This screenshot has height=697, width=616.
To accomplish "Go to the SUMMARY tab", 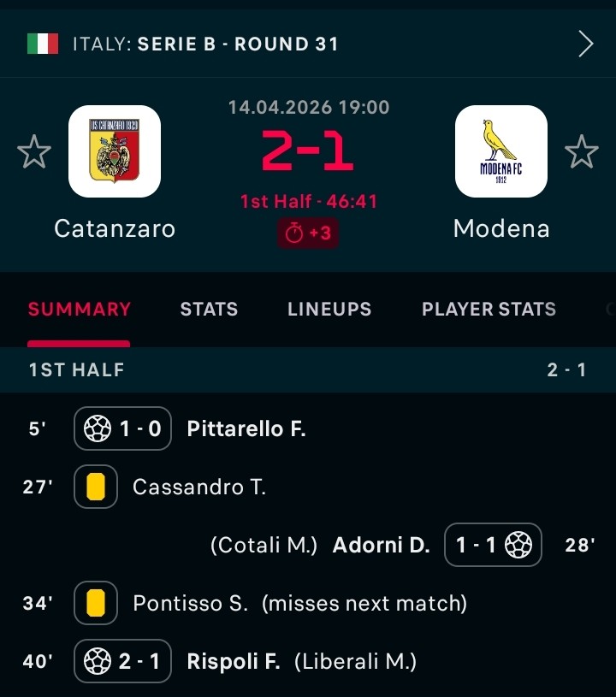I will coord(79,310).
